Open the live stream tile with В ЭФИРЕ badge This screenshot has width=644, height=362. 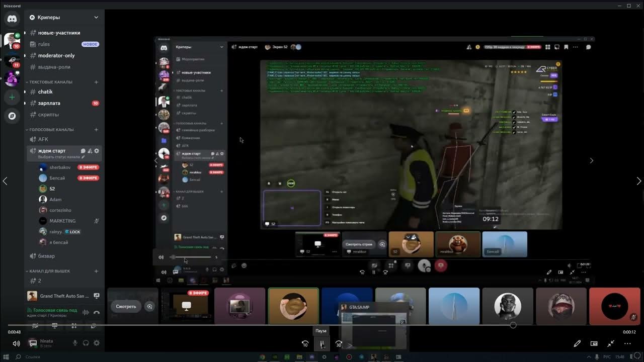pyautogui.click(x=186, y=306)
